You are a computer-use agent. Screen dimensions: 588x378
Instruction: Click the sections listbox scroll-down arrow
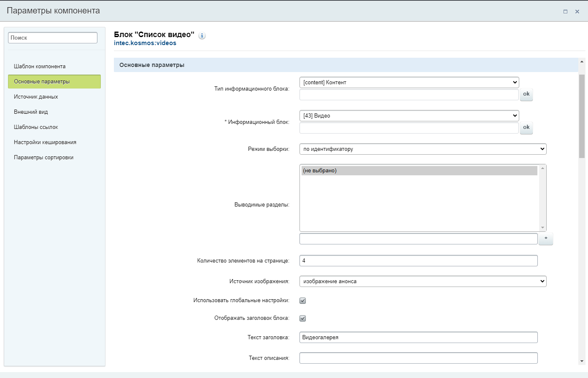(542, 228)
